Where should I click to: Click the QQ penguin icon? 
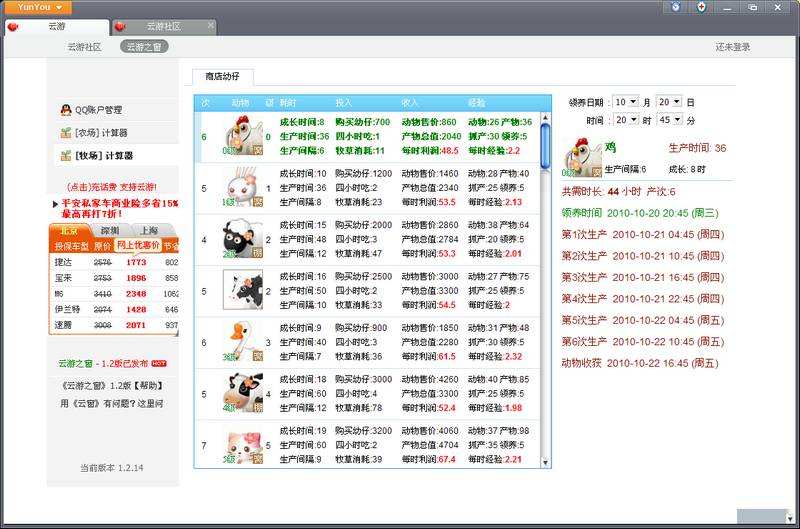tap(66, 109)
